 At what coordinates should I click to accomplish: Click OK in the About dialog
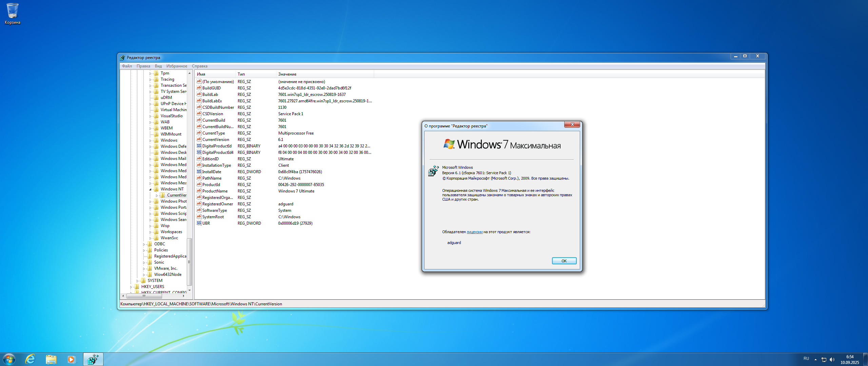pyautogui.click(x=564, y=261)
